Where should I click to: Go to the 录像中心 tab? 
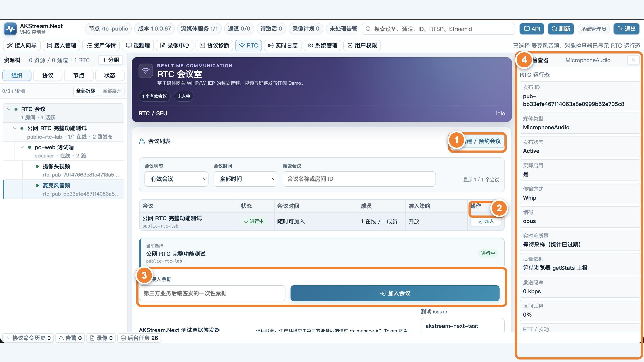(175, 46)
